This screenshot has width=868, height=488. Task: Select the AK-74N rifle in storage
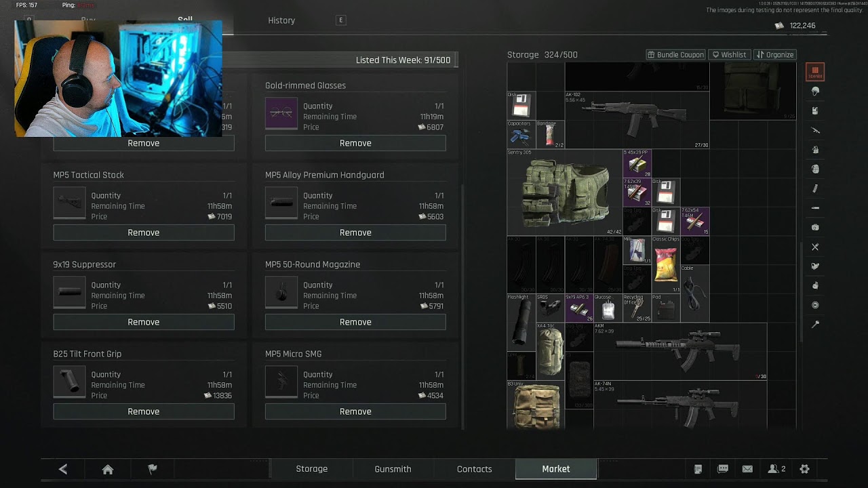click(x=680, y=405)
